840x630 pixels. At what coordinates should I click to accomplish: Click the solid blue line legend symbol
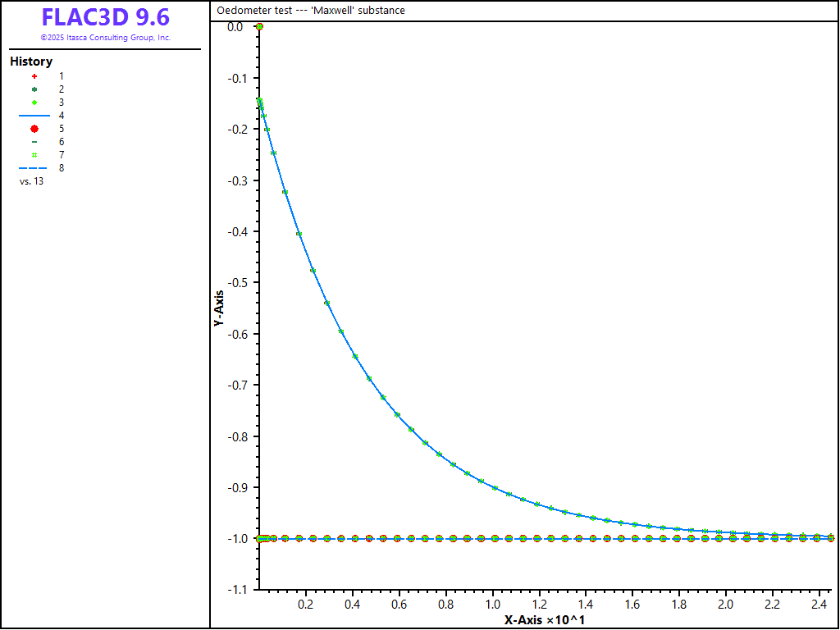click(x=34, y=116)
